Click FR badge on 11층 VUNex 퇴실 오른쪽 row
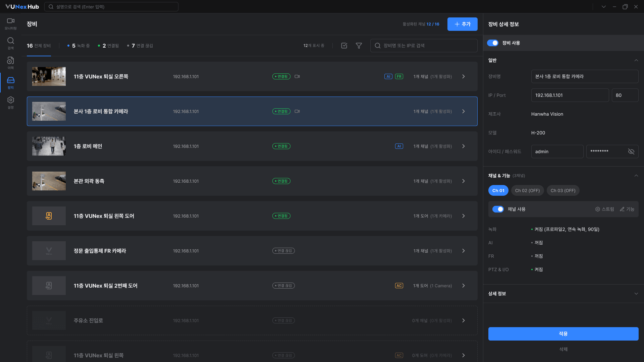This screenshot has height=362, width=644. pyautogui.click(x=399, y=76)
